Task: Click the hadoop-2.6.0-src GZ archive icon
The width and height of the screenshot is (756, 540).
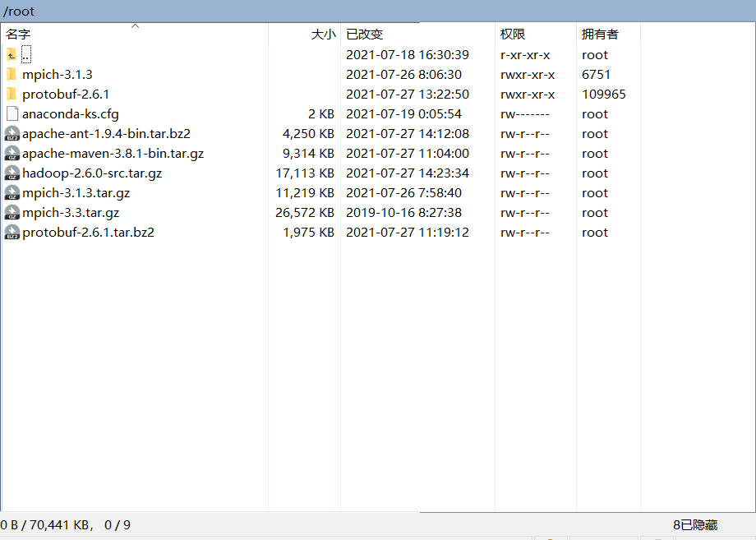Action: point(12,173)
